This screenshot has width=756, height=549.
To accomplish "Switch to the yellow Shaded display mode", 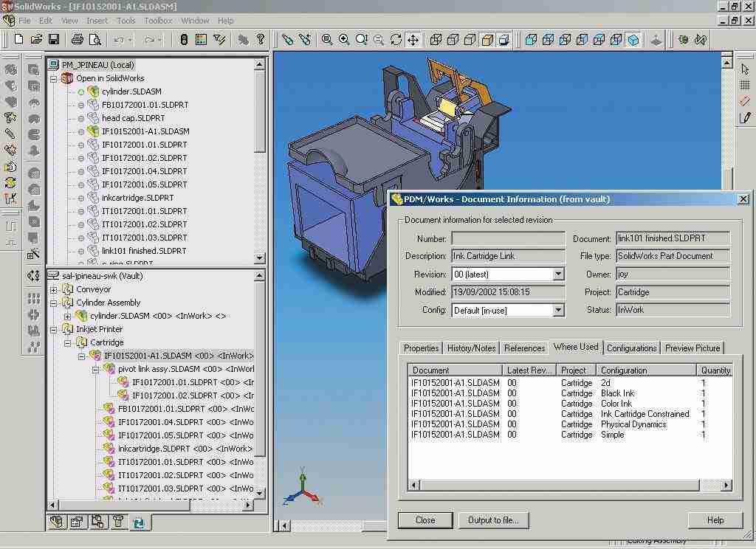I will tap(487, 40).
